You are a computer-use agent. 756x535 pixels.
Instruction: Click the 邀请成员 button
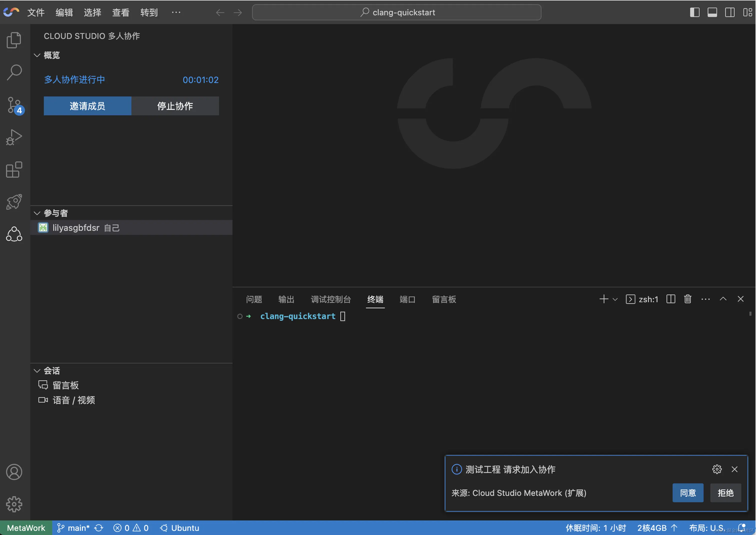[87, 106]
